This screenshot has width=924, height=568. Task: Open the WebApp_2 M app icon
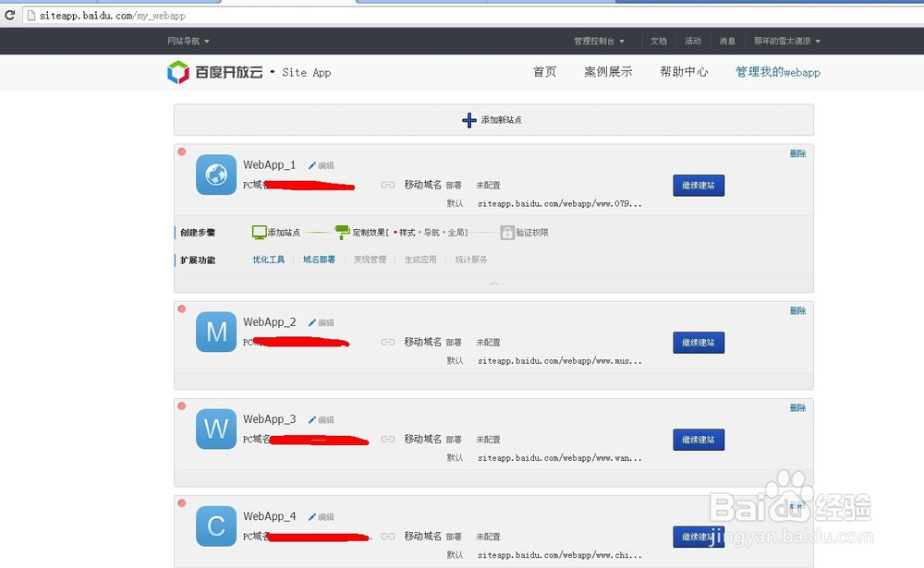click(x=216, y=332)
